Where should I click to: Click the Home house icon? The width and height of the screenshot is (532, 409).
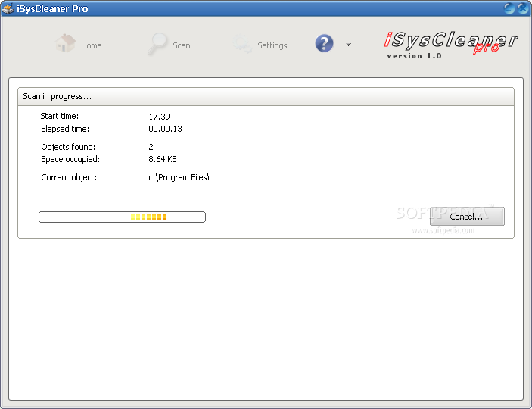[66, 43]
